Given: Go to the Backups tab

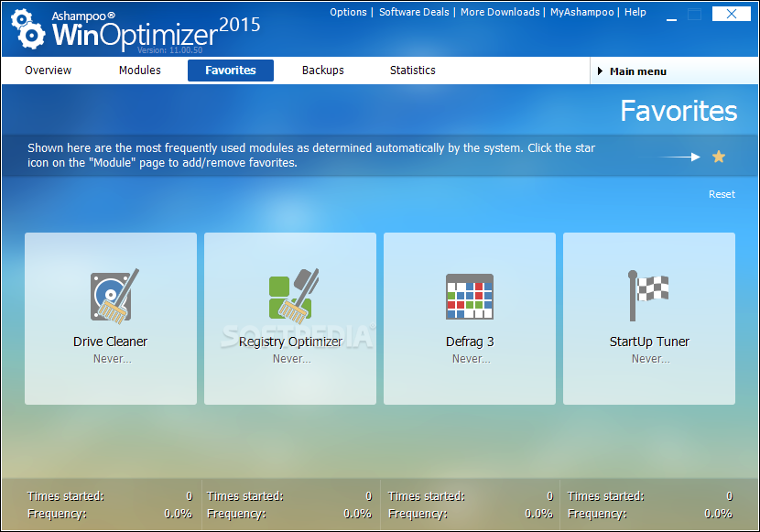Looking at the screenshot, I should pos(323,71).
